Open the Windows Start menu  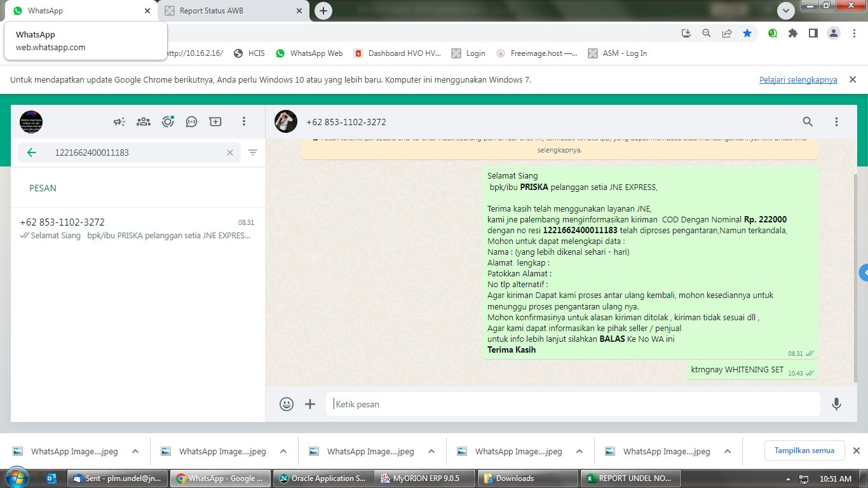coord(17,478)
